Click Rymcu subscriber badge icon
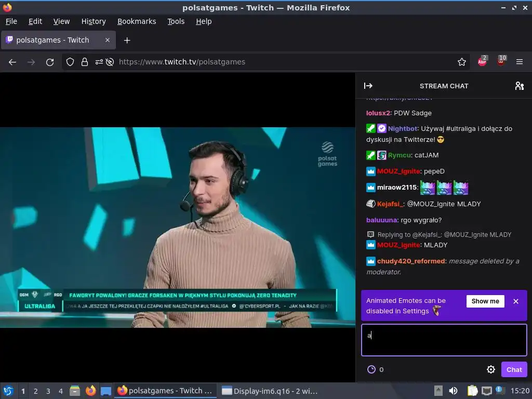This screenshot has height=399, width=532. 382,155
